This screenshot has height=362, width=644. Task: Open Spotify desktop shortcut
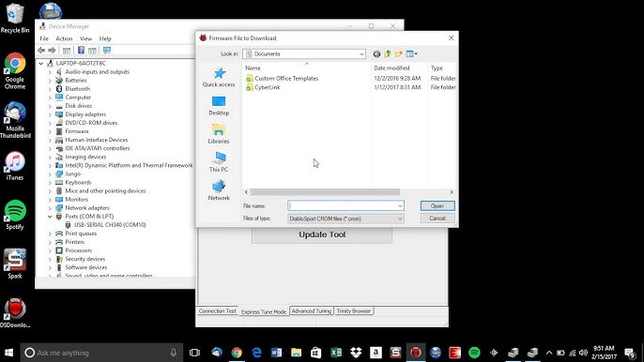point(15,215)
